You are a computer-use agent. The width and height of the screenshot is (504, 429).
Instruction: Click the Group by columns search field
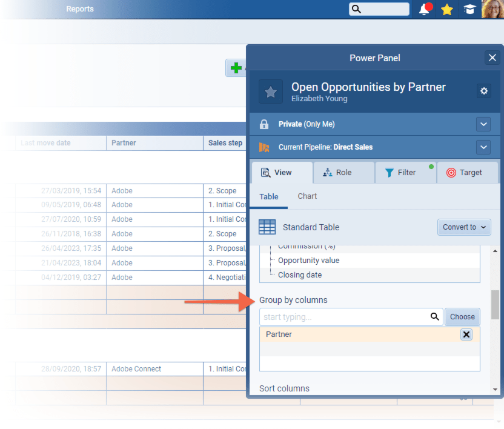pyautogui.click(x=342, y=316)
